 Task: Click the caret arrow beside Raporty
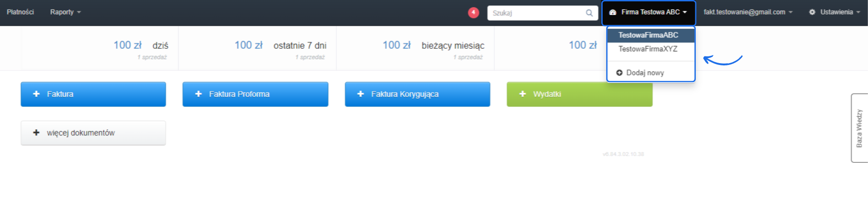point(79,13)
